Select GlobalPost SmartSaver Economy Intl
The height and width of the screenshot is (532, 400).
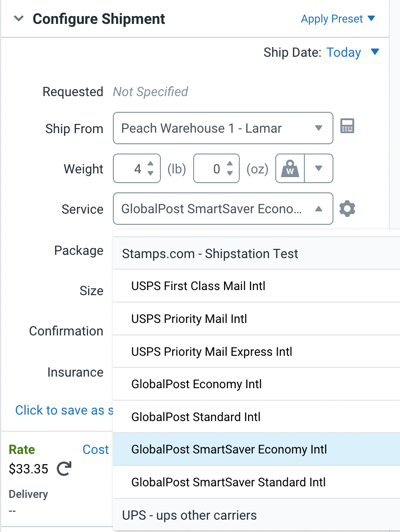coord(256,449)
